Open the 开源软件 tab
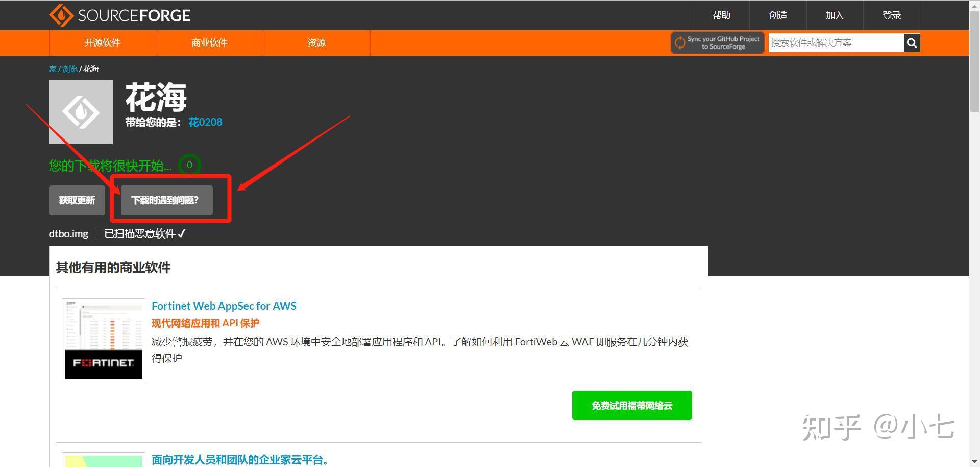The width and height of the screenshot is (980, 467). pyautogui.click(x=103, y=43)
